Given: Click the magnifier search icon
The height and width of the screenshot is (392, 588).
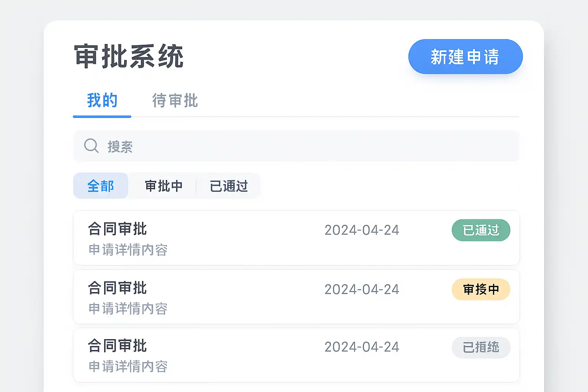Looking at the screenshot, I should click(x=91, y=146).
